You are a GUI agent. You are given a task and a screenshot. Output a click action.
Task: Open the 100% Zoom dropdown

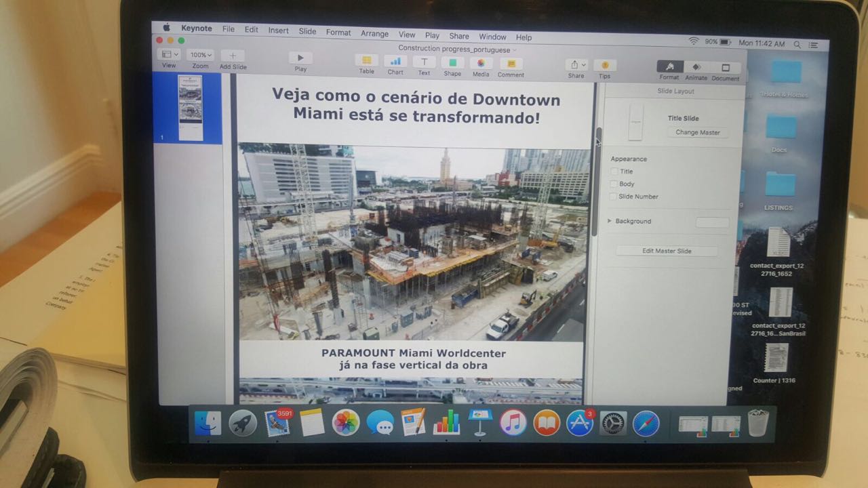[200, 55]
